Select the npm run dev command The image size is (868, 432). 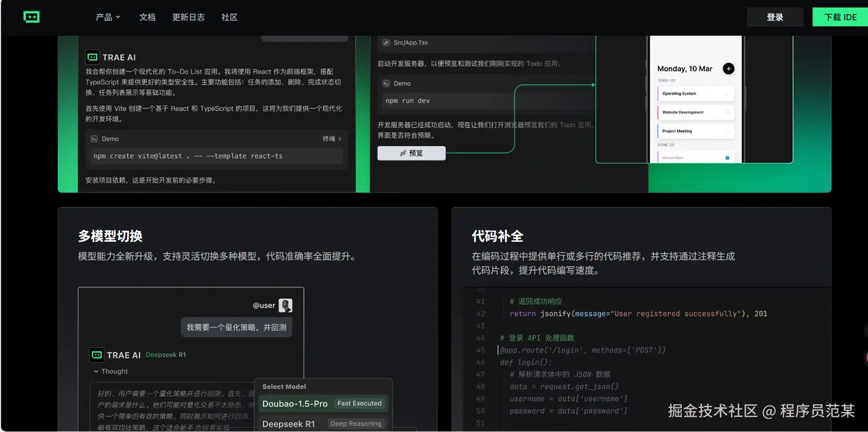point(407,101)
